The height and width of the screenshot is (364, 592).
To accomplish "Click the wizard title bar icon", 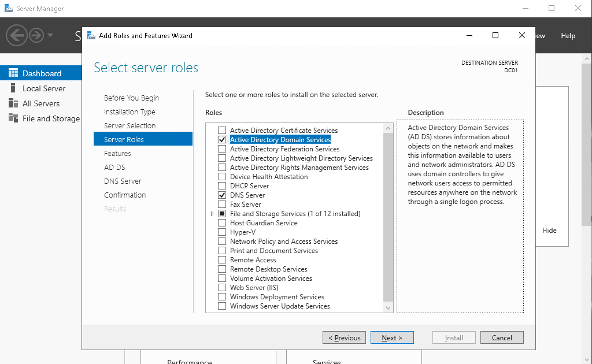I will pos(91,35).
